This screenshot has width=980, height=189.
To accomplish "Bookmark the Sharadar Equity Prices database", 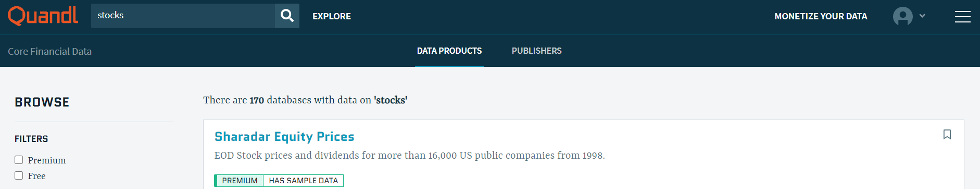I will click(x=947, y=135).
